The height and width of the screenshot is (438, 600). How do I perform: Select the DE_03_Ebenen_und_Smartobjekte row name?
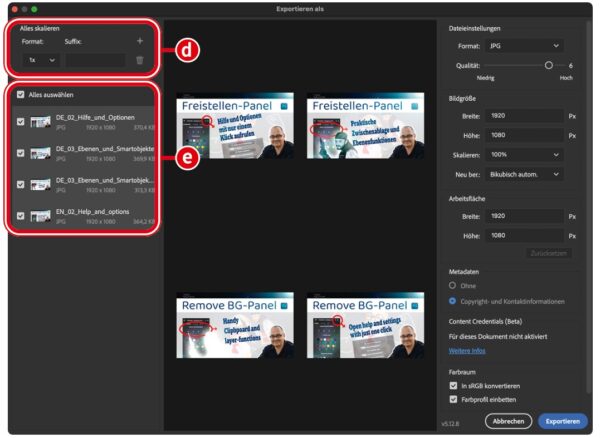(105, 149)
